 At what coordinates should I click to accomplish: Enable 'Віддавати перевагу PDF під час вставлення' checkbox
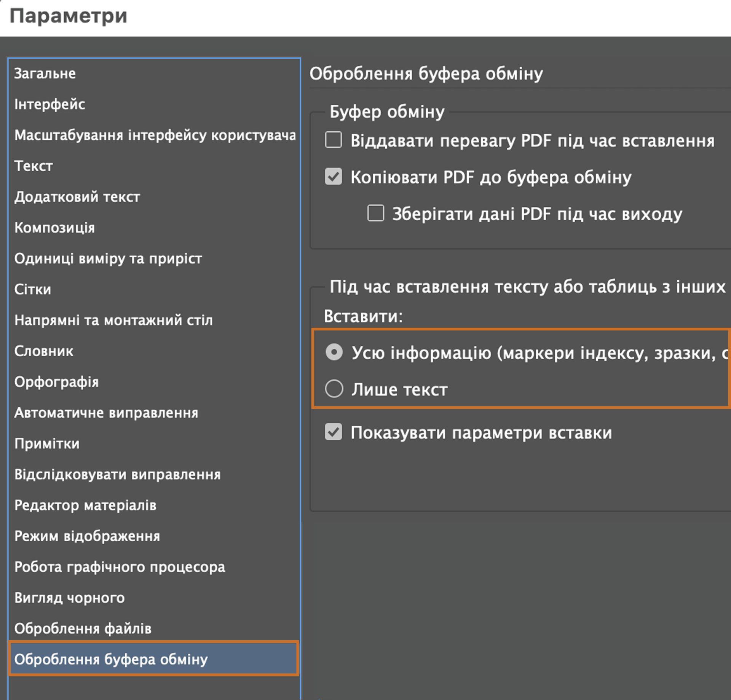[x=334, y=140]
